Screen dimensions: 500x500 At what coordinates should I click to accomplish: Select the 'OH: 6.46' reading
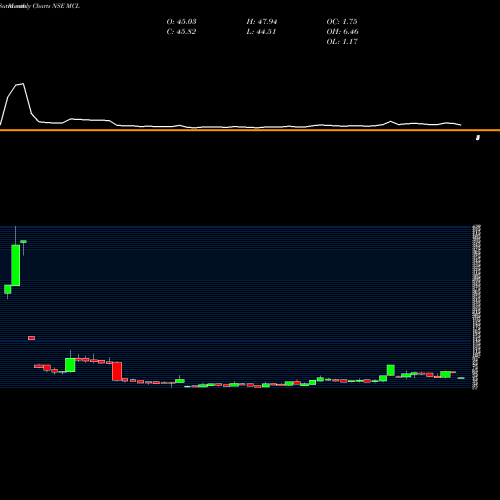342,32
